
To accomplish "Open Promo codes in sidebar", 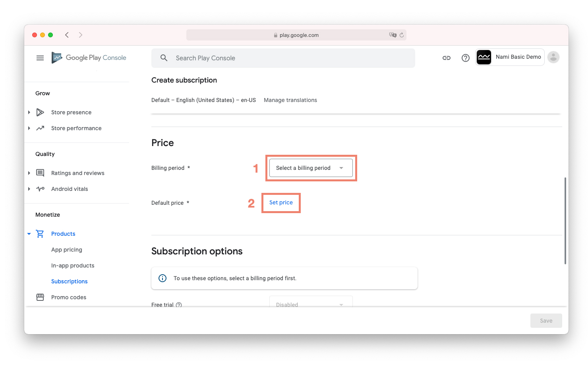I will click(69, 297).
